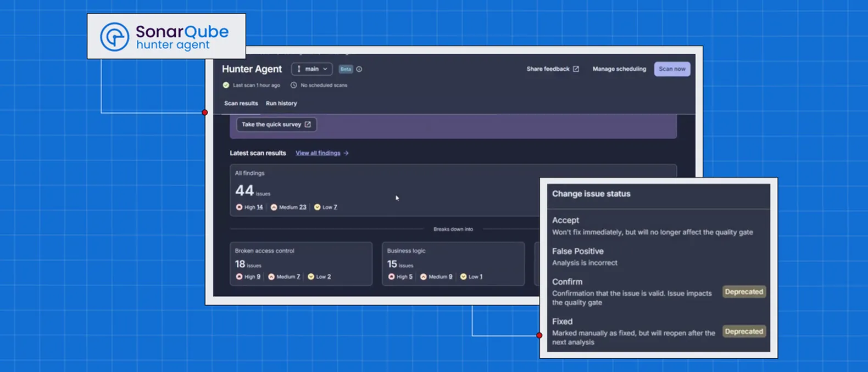
Task: Click High severity icon in Broken access control
Action: 239,277
